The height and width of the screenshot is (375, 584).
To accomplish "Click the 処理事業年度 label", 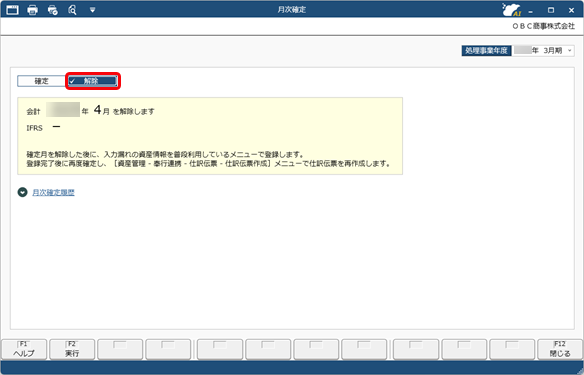I will pos(486,51).
